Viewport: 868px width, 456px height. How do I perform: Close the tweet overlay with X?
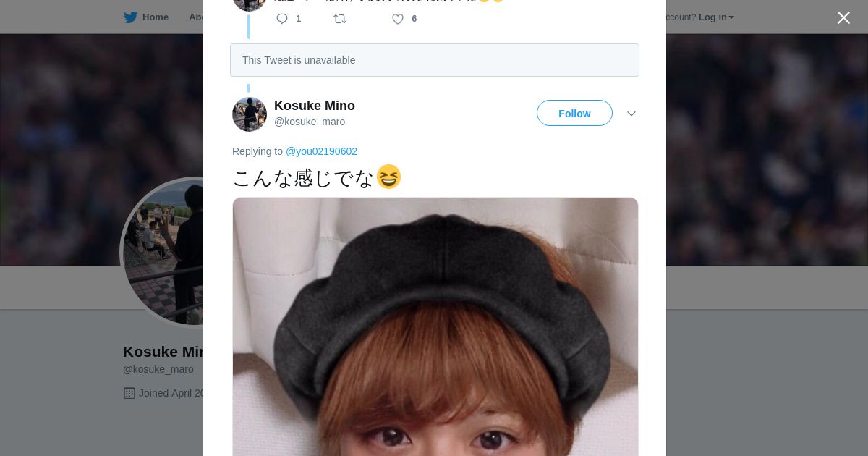[843, 17]
